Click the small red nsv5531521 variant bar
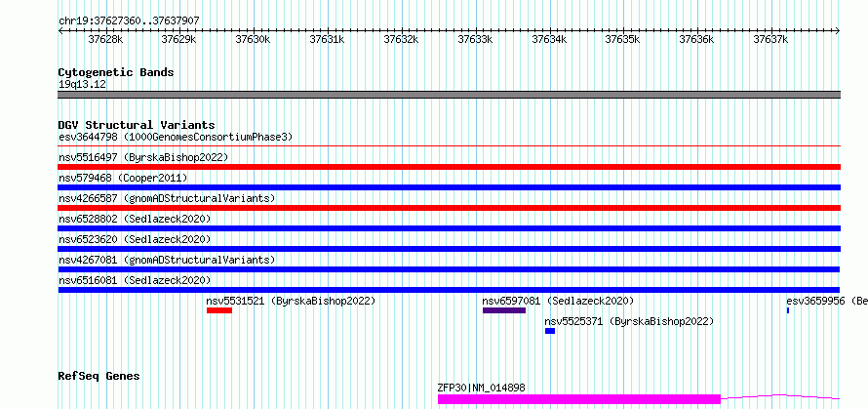868x409 pixels. tap(219, 310)
